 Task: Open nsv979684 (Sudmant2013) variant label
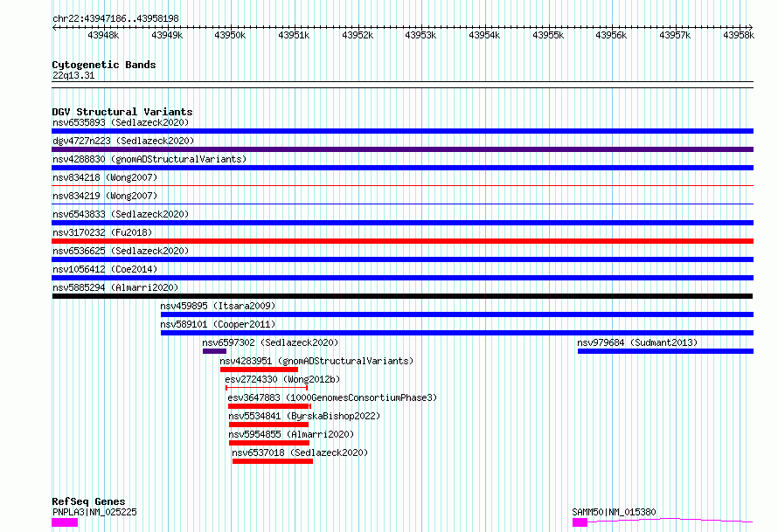pos(637,342)
